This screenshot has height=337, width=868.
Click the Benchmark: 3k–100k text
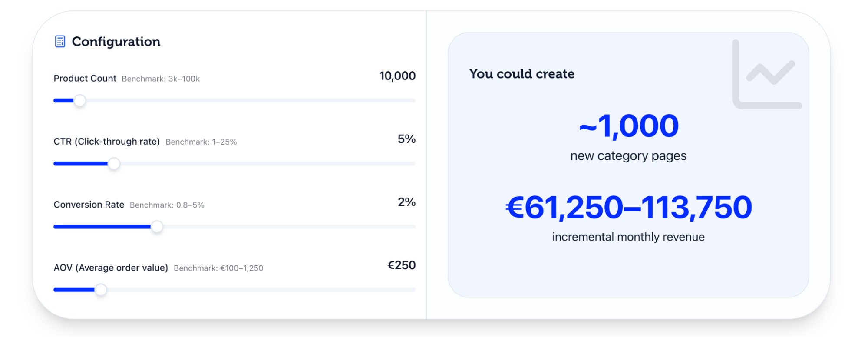(x=161, y=79)
